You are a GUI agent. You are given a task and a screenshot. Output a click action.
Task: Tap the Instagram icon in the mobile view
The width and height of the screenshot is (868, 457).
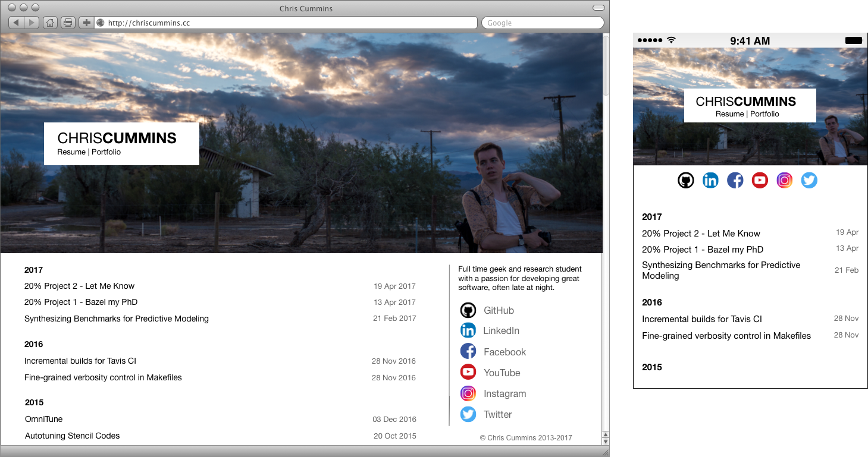785,180
